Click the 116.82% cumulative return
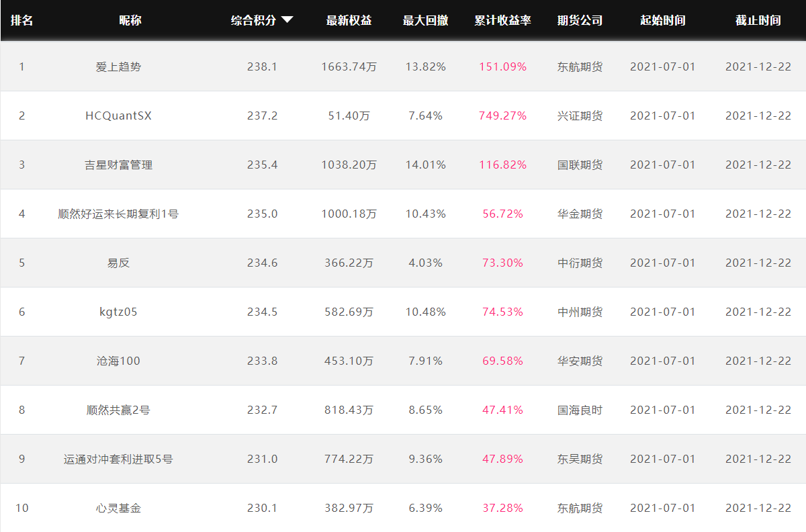 click(502, 165)
